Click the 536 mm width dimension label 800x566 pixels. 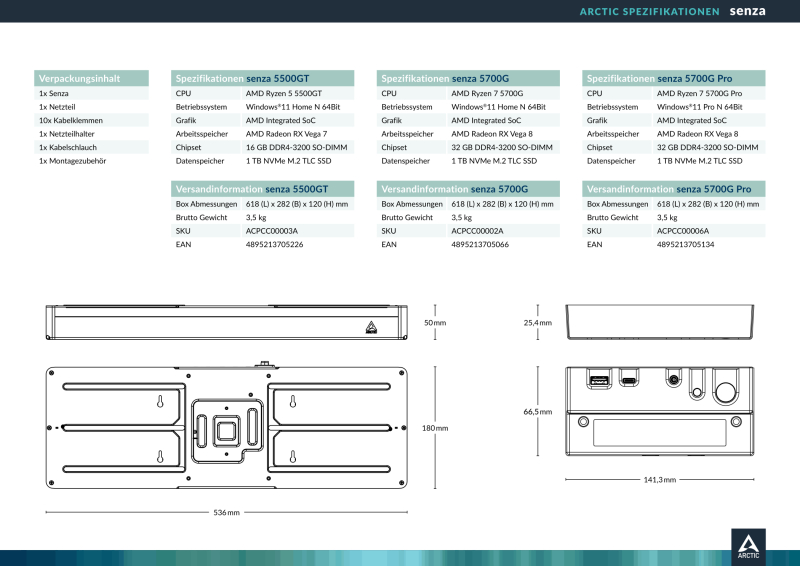(x=227, y=513)
